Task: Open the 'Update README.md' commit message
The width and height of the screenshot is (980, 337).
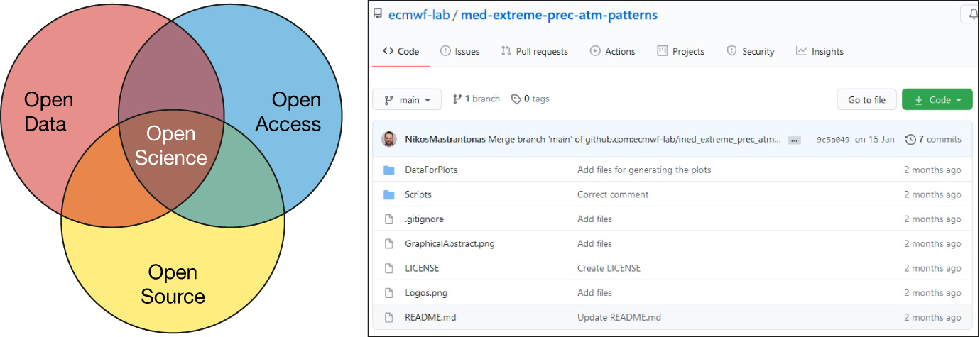Action: (619, 317)
